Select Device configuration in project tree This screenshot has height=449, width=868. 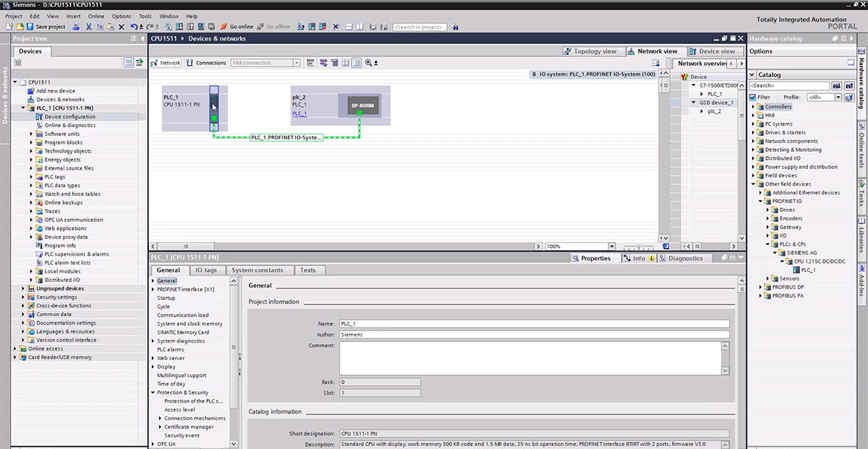pos(69,116)
